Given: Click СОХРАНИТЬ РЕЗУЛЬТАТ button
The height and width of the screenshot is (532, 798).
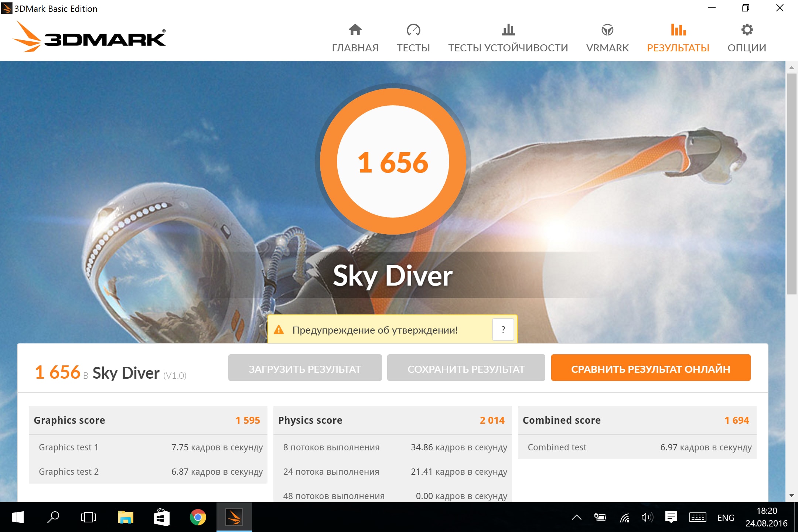Looking at the screenshot, I should pyautogui.click(x=466, y=368).
